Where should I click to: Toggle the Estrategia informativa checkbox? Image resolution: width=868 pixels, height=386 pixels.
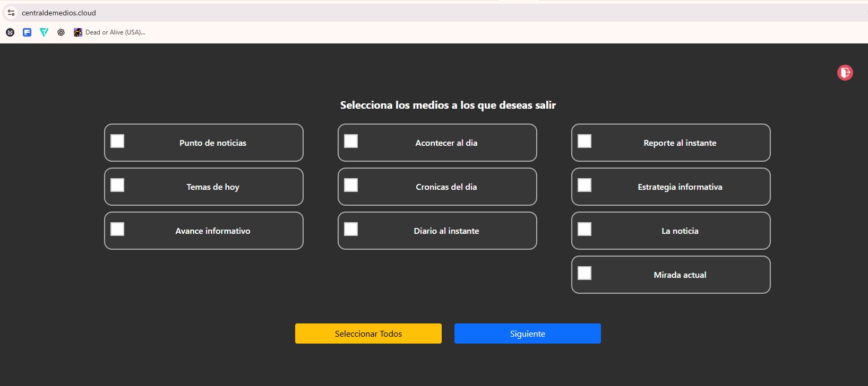tap(585, 185)
